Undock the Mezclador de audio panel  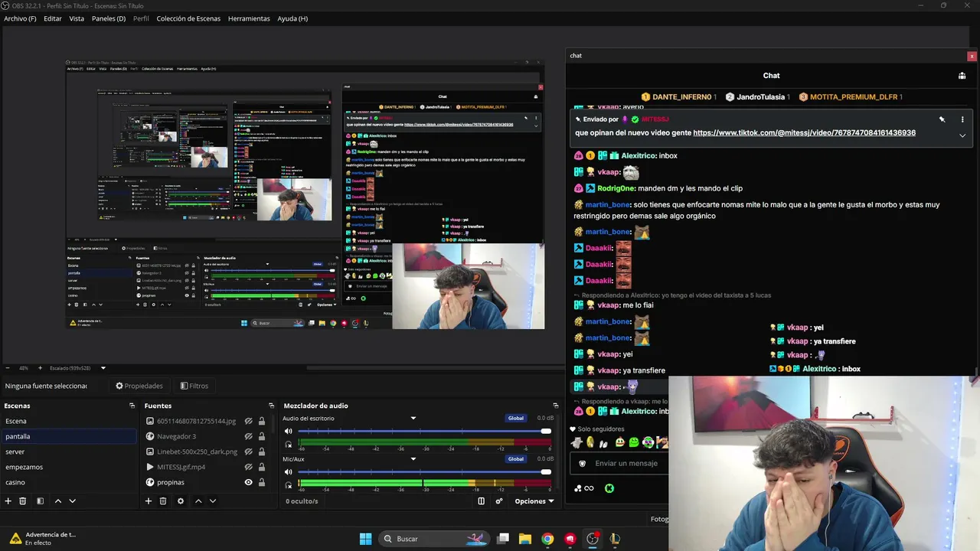pyautogui.click(x=556, y=406)
